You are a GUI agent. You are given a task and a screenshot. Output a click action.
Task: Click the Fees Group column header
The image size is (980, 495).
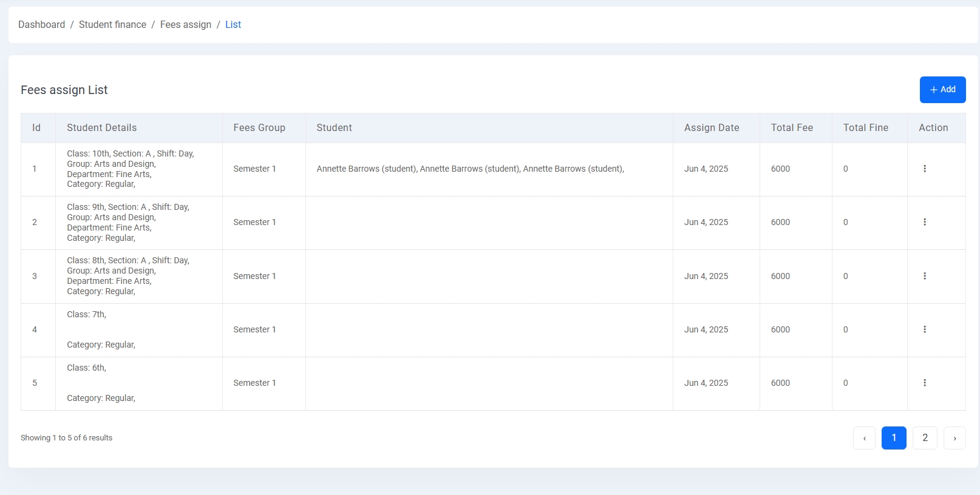[x=259, y=128]
